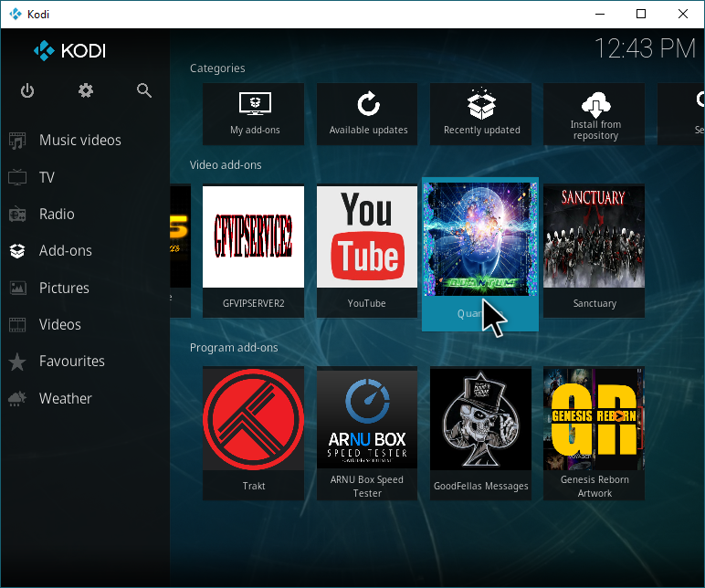
Task: Click the 12:43 PM clock
Action: pyautogui.click(x=646, y=48)
